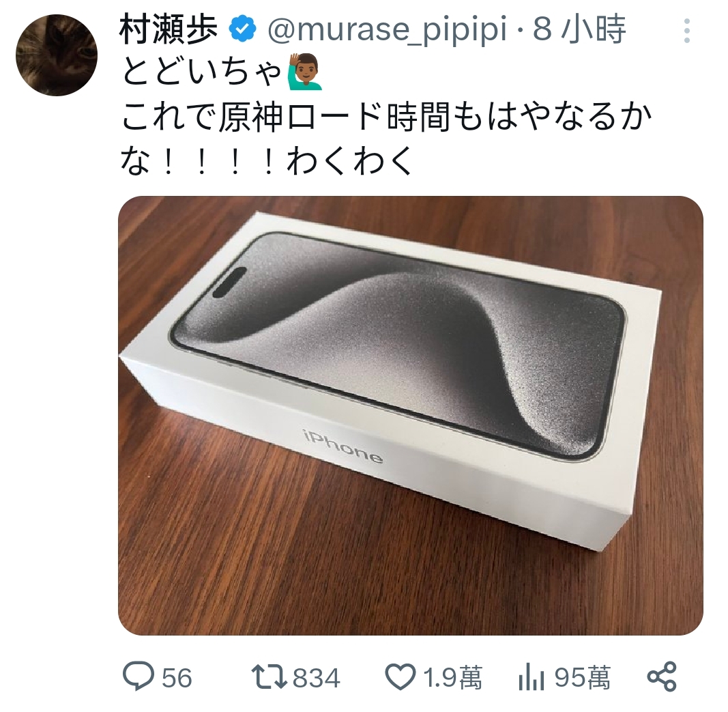Click the 56 replies count
Image resolution: width=728 pixels, height=712 pixels.
tap(177, 678)
